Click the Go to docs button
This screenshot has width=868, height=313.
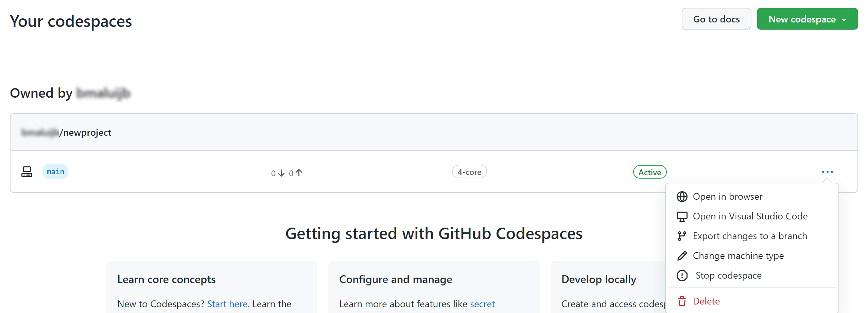pos(716,19)
